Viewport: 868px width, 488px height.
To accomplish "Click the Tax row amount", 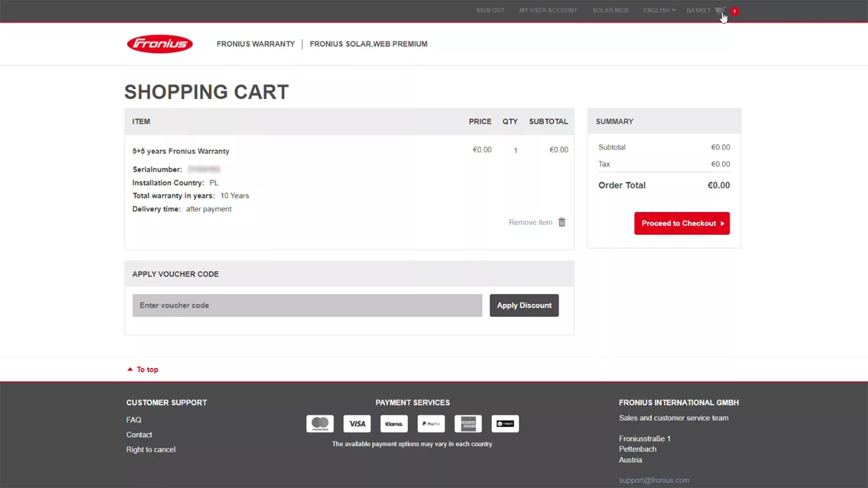I will pos(720,164).
